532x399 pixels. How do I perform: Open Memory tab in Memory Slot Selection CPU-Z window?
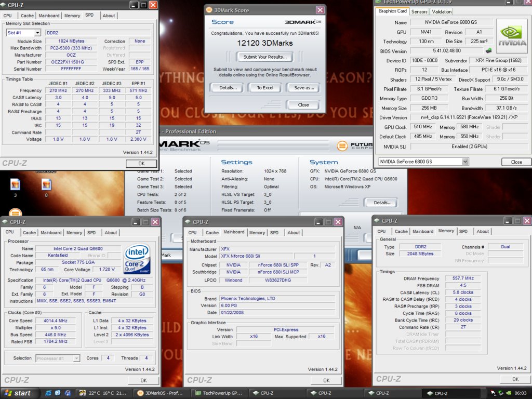click(x=72, y=16)
